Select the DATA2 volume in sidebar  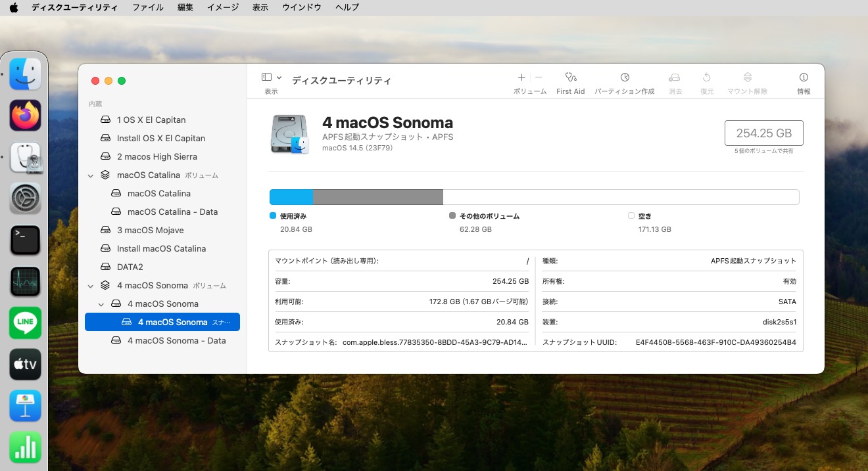(130, 267)
